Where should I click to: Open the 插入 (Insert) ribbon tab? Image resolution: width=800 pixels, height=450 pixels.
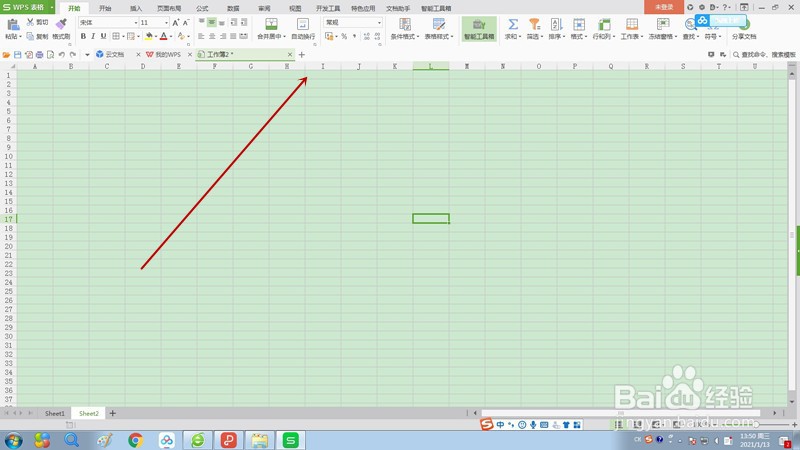coord(136,8)
